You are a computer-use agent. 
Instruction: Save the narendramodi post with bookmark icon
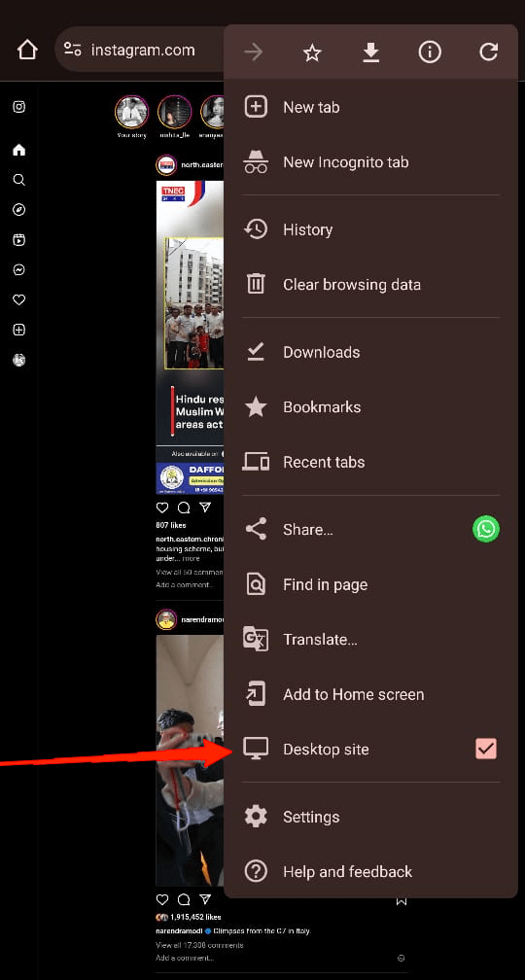coord(402,900)
